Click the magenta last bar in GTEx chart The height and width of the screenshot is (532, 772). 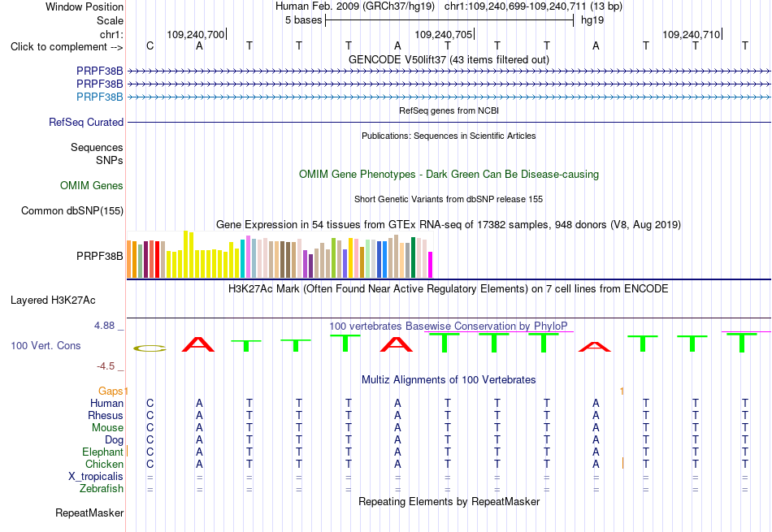pos(430,265)
